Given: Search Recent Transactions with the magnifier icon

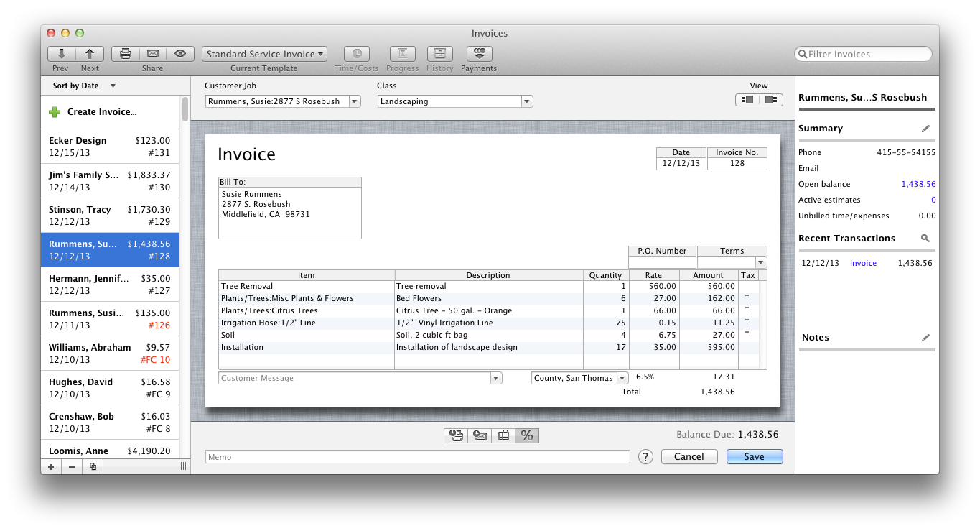Looking at the screenshot, I should tap(925, 238).
